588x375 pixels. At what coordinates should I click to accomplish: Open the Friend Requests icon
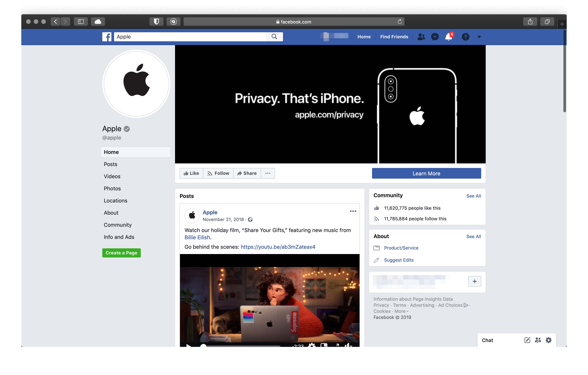click(x=421, y=37)
